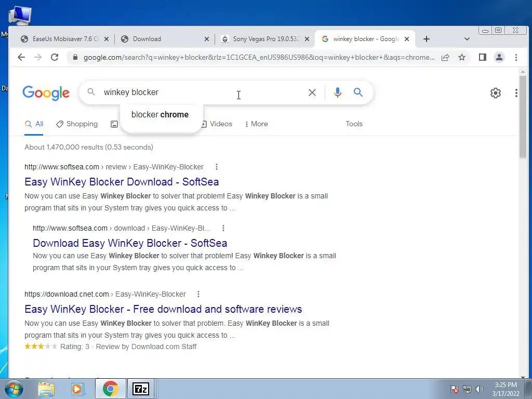Close the EaseUs Mobisaver tab
This screenshot has height=399, width=532.
(x=106, y=39)
